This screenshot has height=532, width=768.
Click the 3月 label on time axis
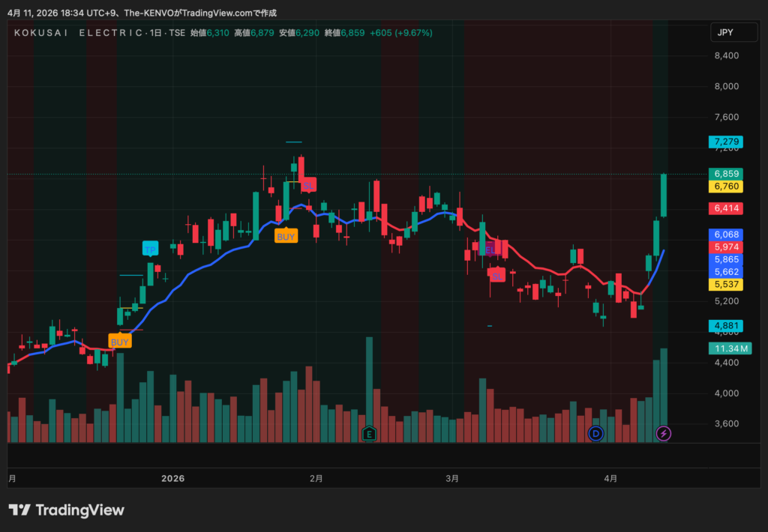point(452,478)
